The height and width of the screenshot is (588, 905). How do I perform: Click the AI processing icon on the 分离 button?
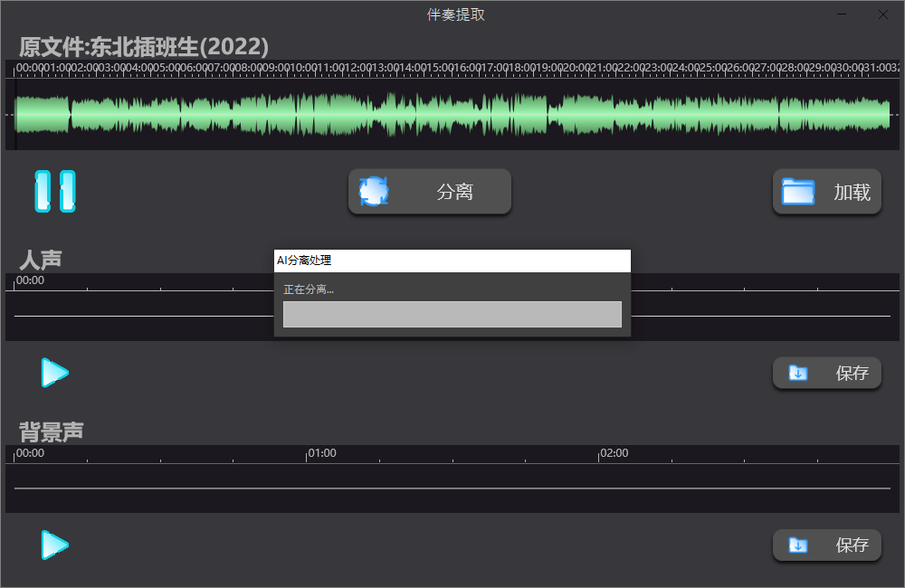(373, 191)
